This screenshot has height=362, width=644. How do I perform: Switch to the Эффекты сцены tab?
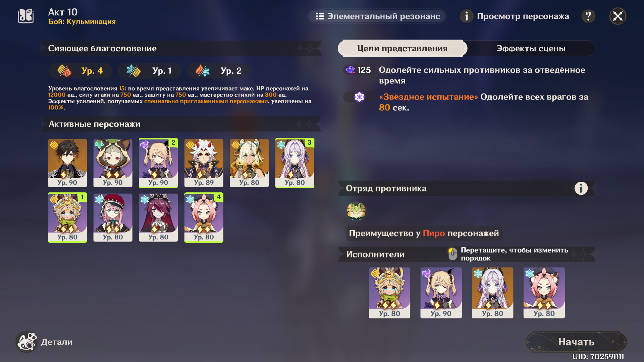pos(531,49)
